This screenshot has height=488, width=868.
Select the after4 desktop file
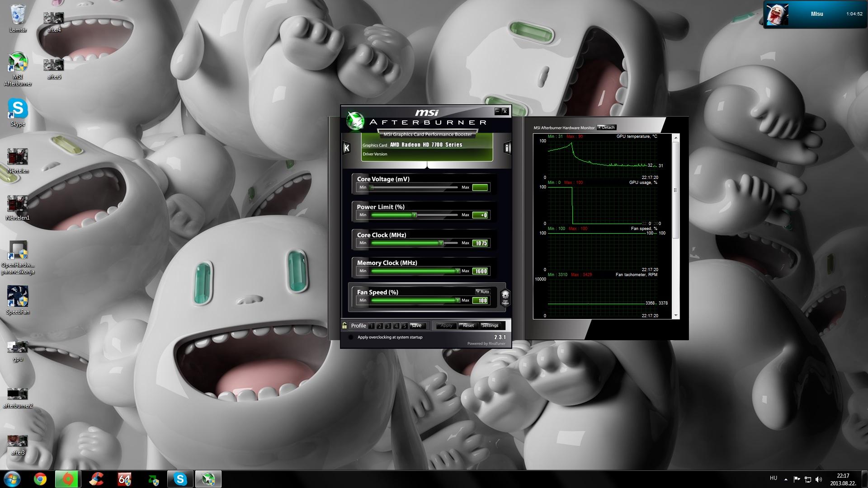[x=54, y=22]
